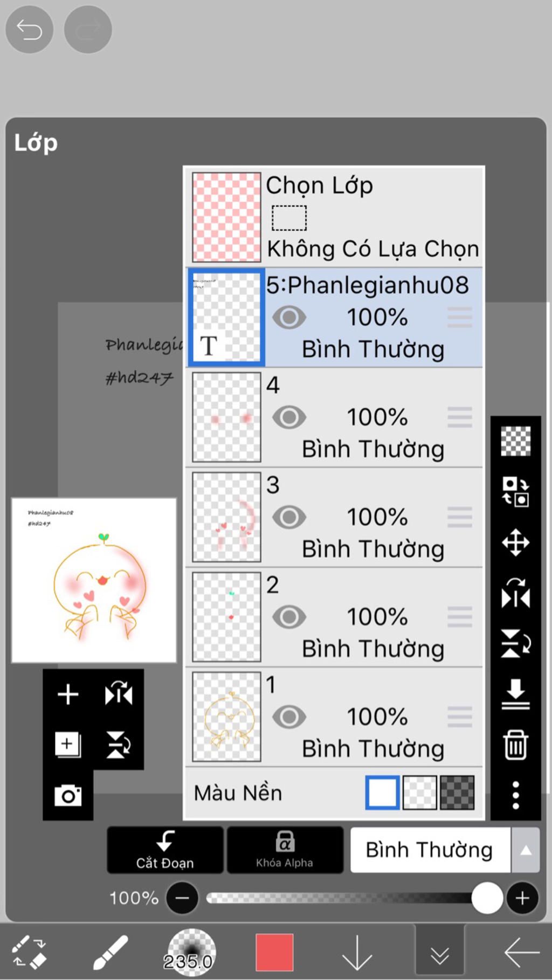The image size is (552, 980).
Task: Delete layer using trash can icon
Action: click(515, 745)
